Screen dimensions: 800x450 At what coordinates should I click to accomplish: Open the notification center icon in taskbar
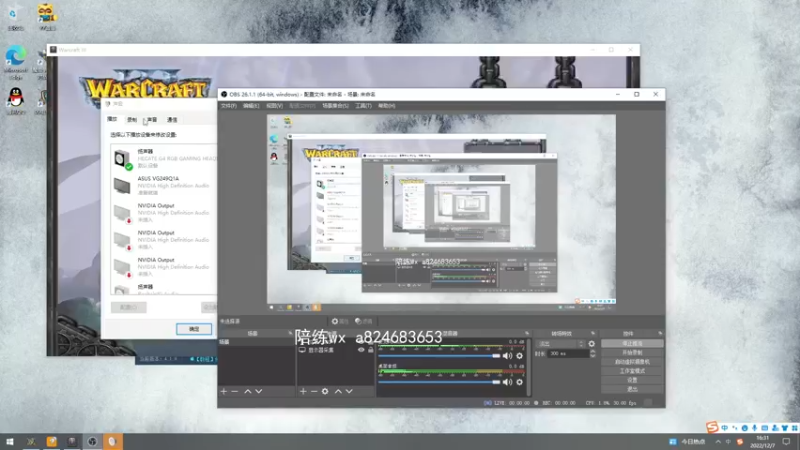click(786, 441)
